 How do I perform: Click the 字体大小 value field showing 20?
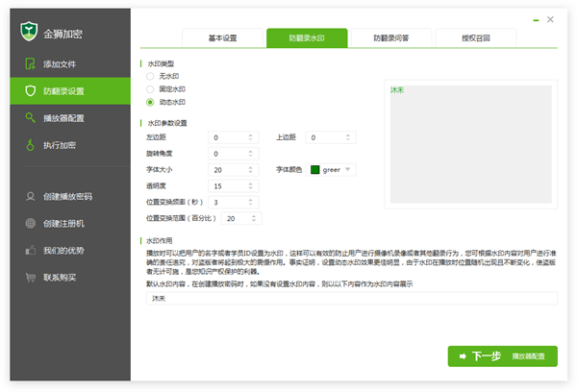[234, 169]
